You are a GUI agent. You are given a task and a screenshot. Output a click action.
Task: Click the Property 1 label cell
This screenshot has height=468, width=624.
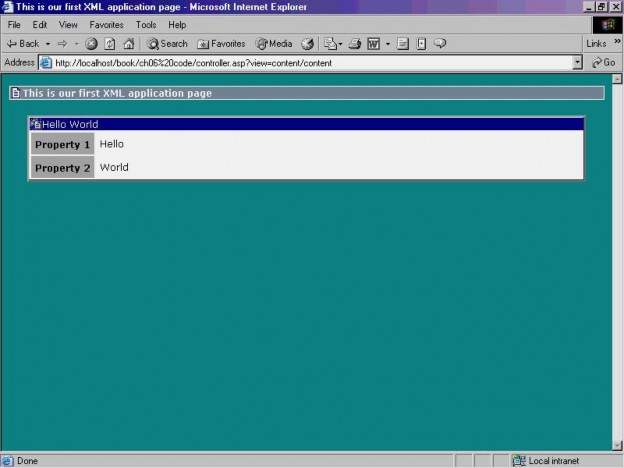[x=62, y=145]
